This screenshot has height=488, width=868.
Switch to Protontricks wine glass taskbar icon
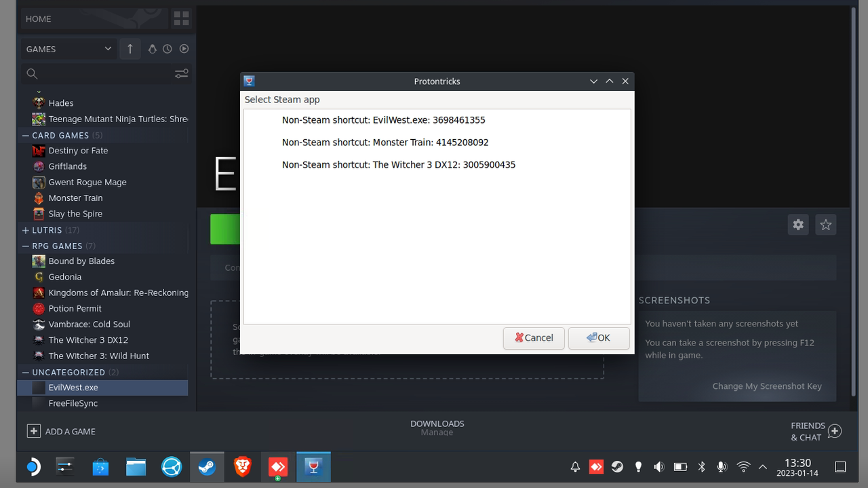click(x=313, y=467)
